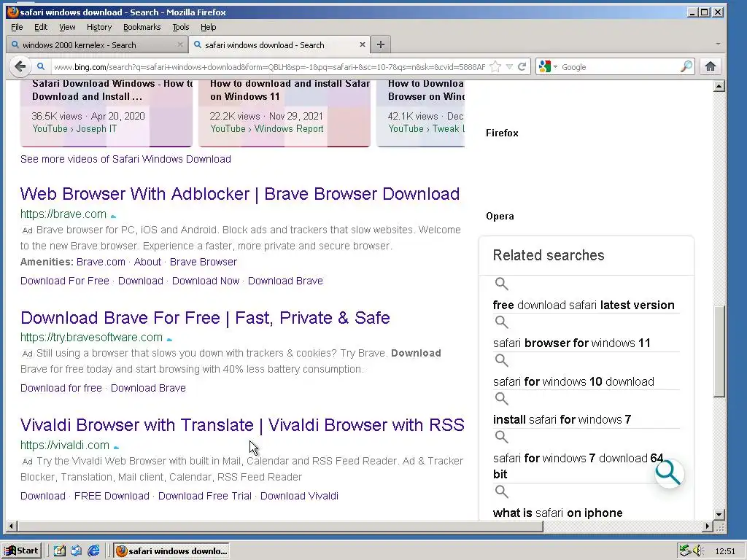Open the Brave Browser Download ad headline
This screenshot has width=747, height=560.
pyautogui.click(x=239, y=194)
